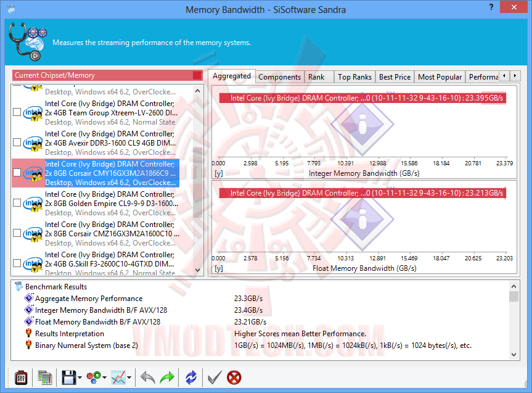The image size is (532, 393).
Task: Click the Intel logo of G.Skill entry
Action: tap(33, 264)
